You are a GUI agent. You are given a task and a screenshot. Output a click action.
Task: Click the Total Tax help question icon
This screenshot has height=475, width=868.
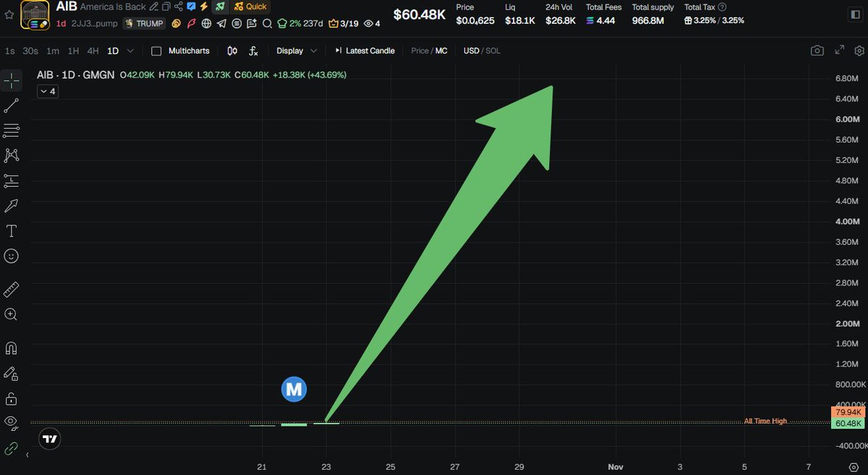point(722,7)
